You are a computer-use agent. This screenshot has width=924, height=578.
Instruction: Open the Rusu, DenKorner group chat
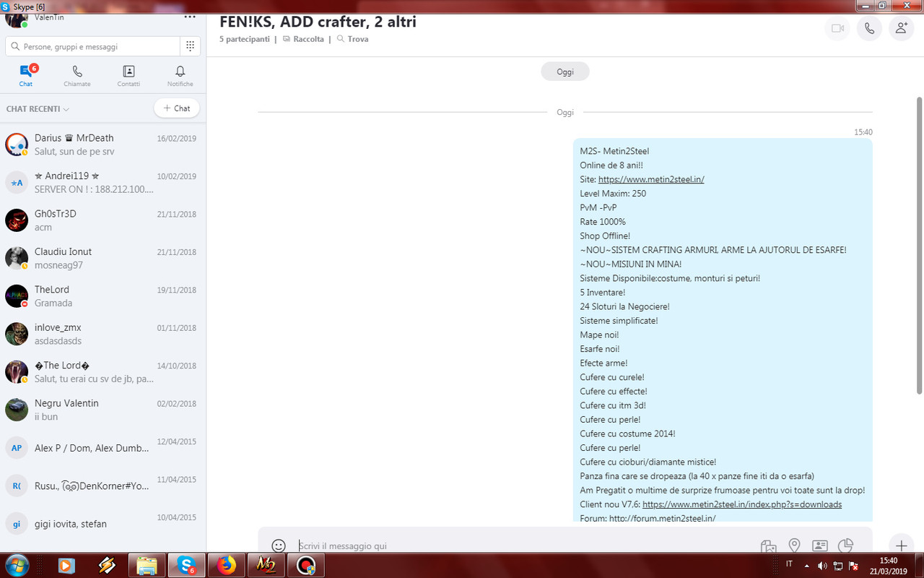click(x=103, y=486)
